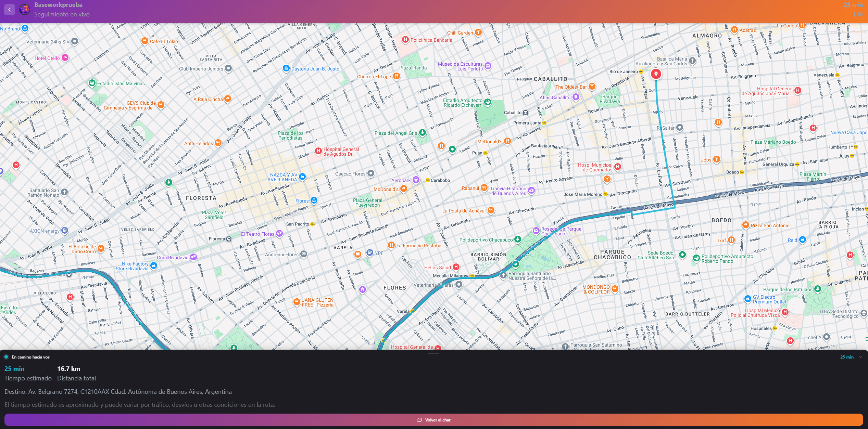868x429 pixels.
Task: Click the Plaza del Ángel Gris park icon
Action: (423, 132)
